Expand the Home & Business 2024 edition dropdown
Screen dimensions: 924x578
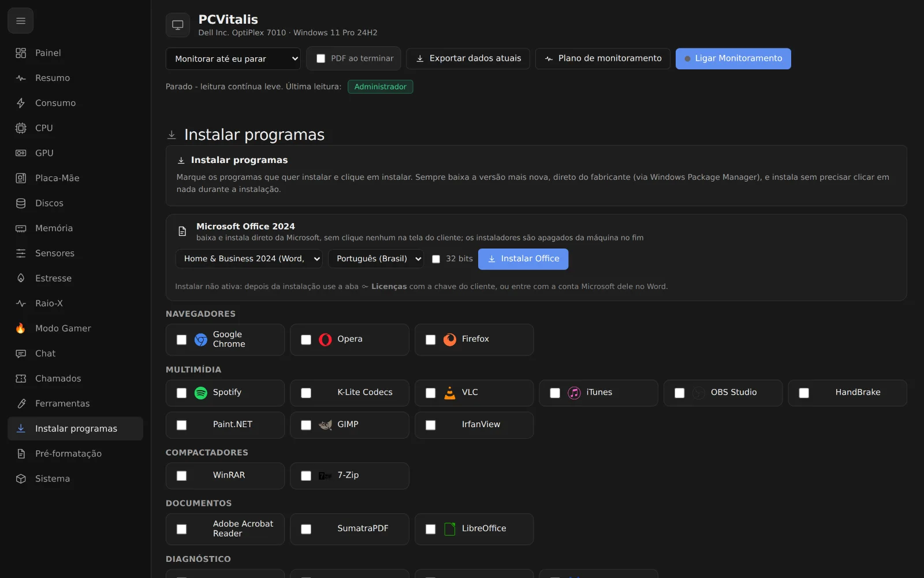click(249, 259)
